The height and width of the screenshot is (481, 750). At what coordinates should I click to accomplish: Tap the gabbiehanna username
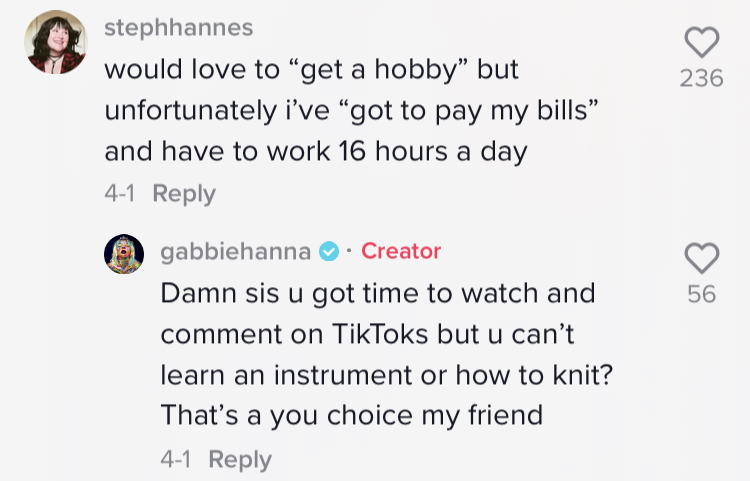coord(235,252)
